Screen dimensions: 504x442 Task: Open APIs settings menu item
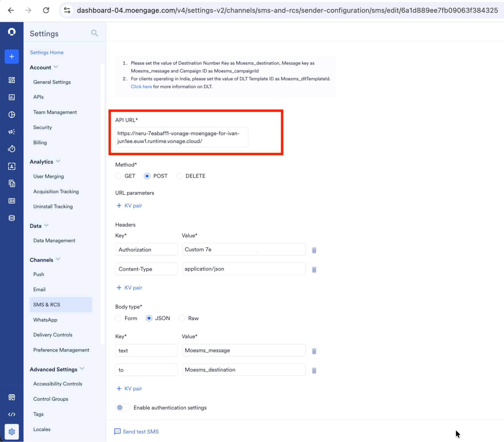[x=38, y=97]
